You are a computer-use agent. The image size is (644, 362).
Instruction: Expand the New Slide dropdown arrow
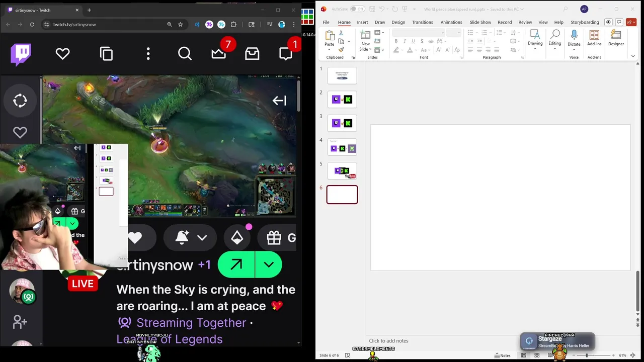click(370, 49)
